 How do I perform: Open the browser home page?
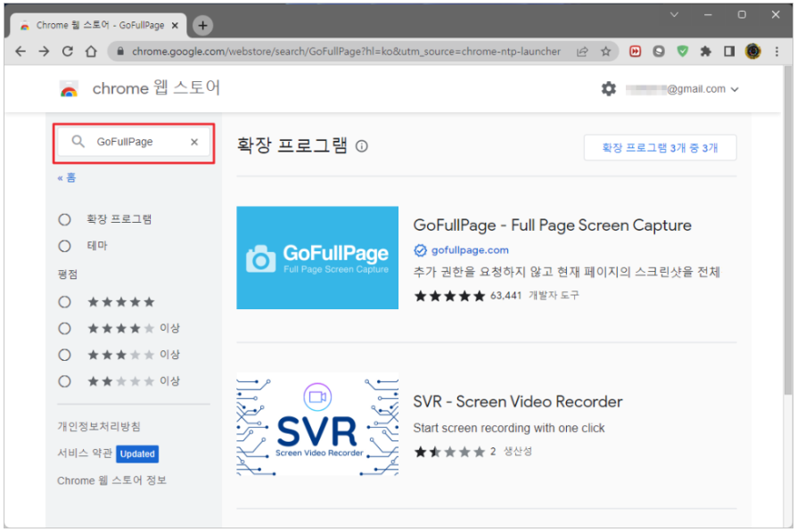click(x=91, y=52)
